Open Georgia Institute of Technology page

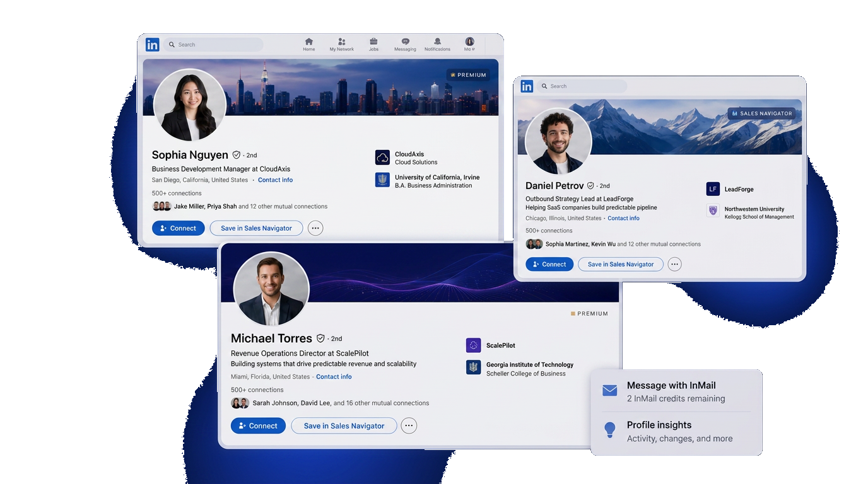tap(530, 364)
